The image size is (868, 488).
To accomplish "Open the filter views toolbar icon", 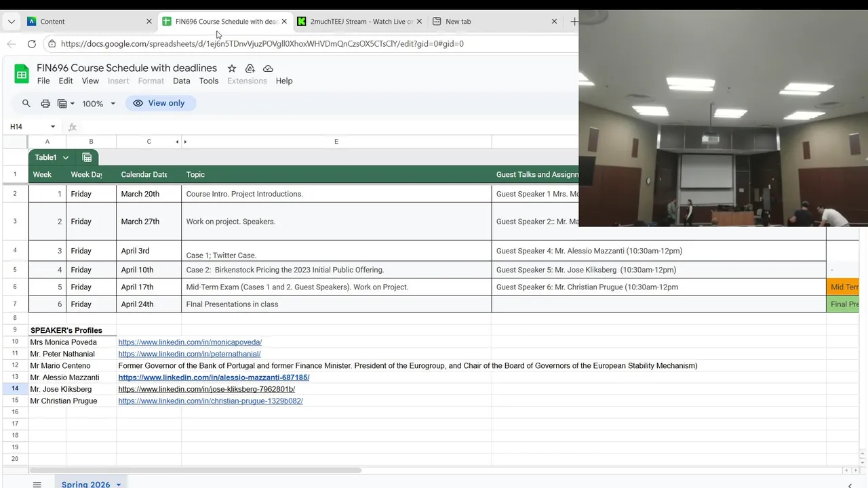I will pos(66,104).
